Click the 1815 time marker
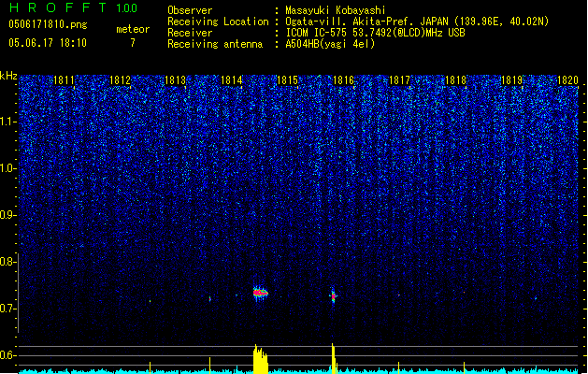Viewport: 588px width, 374px height. coord(287,80)
